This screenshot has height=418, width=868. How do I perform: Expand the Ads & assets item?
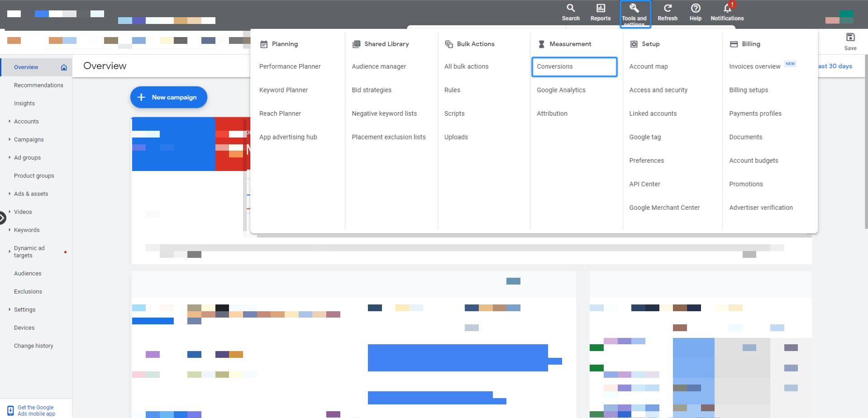point(10,194)
